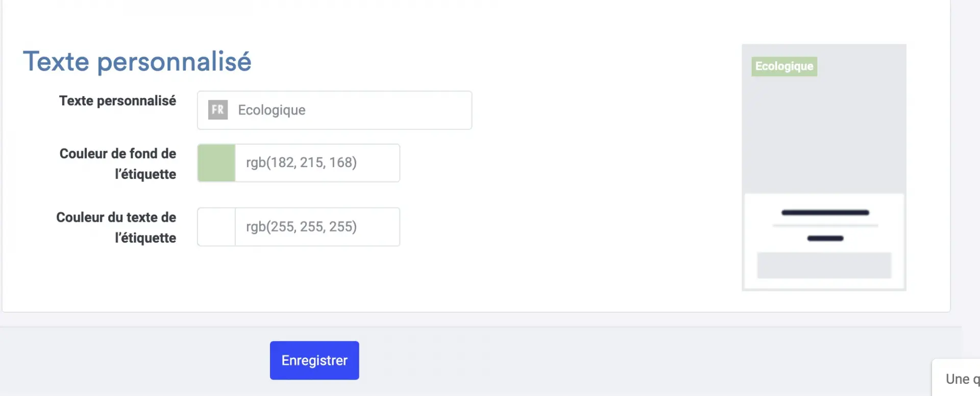This screenshot has width=980, height=396.
Task: Open the "Une q" chat popup
Action: click(957, 378)
